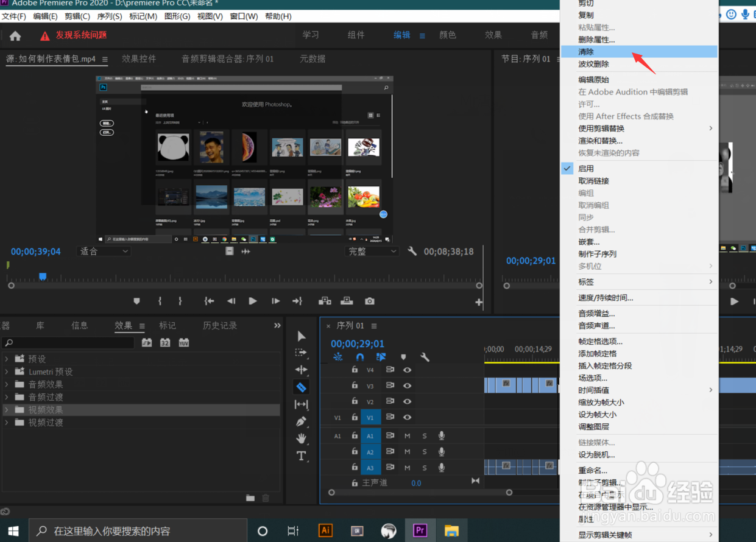
Task: Click the Insert edit button
Action: point(325,301)
